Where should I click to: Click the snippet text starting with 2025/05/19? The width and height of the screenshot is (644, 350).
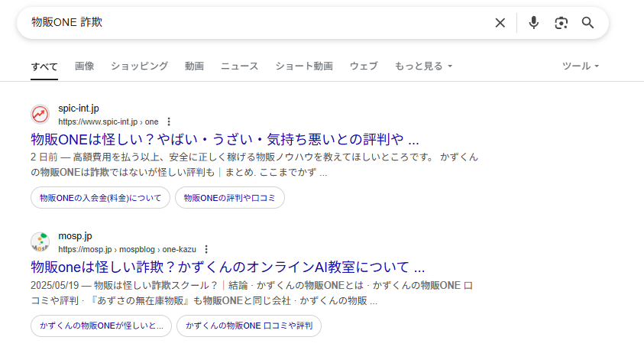coord(252,293)
